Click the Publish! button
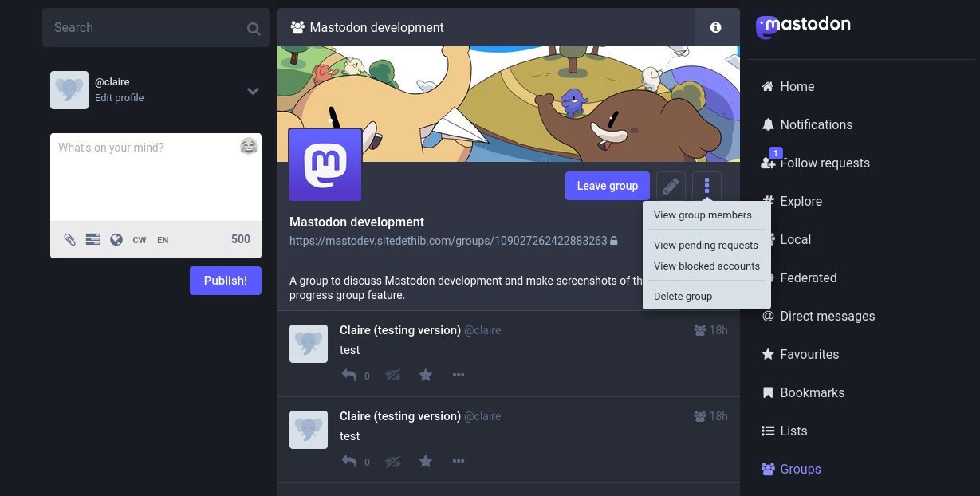Screen dimensions: 980x496 (226, 281)
